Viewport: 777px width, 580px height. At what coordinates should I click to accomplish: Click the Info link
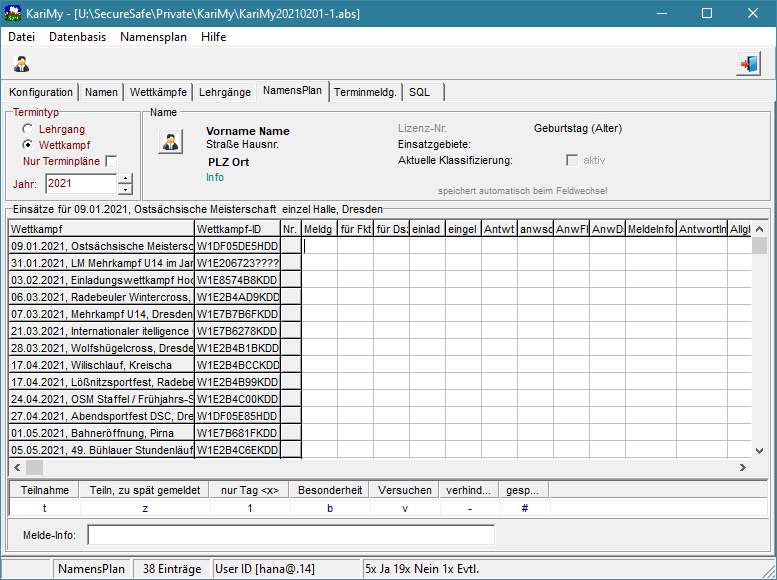[215, 177]
